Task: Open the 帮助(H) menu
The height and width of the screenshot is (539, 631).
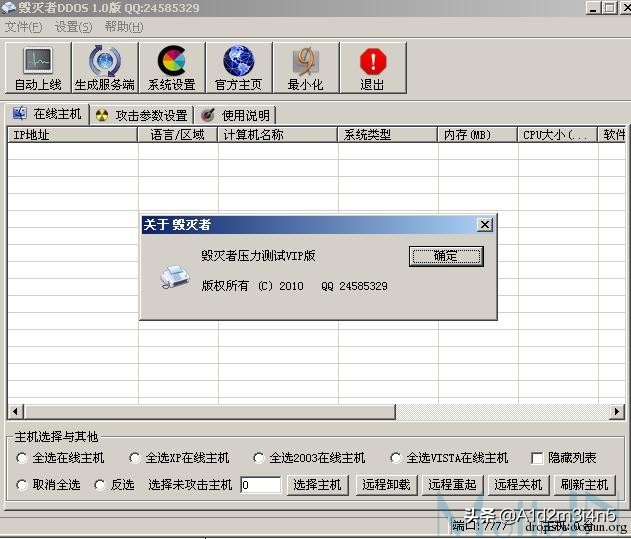Action: pos(124,27)
